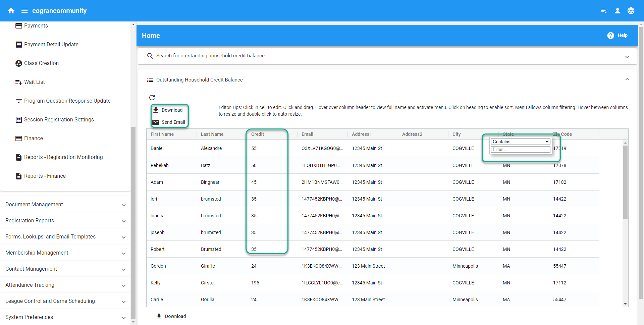Screen dimensions: 644x325
Task: Click the cograncommunity title
Action: point(59,11)
